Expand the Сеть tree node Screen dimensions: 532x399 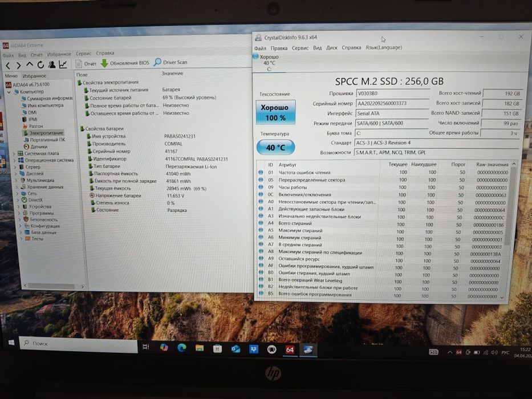(x=18, y=194)
